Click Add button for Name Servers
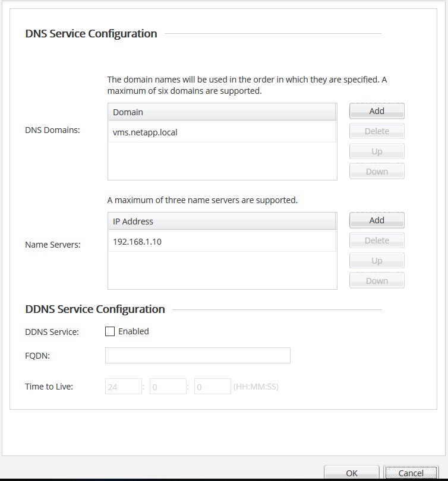Viewport: 448px width, 481px height. tap(377, 220)
